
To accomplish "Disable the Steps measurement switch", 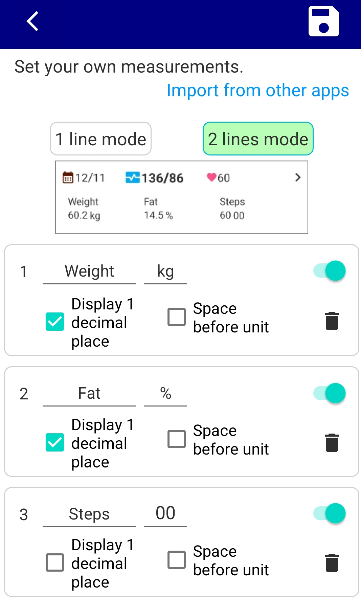I will coord(329,513).
